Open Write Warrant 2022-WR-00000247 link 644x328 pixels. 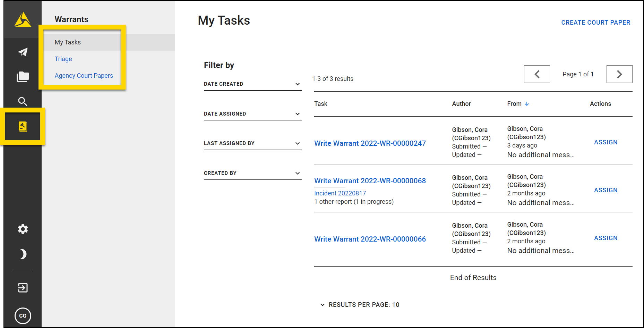point(370,143)
